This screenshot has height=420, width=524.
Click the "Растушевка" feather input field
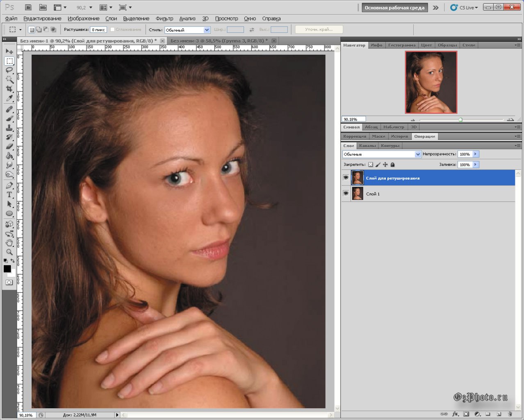(98, 30)
